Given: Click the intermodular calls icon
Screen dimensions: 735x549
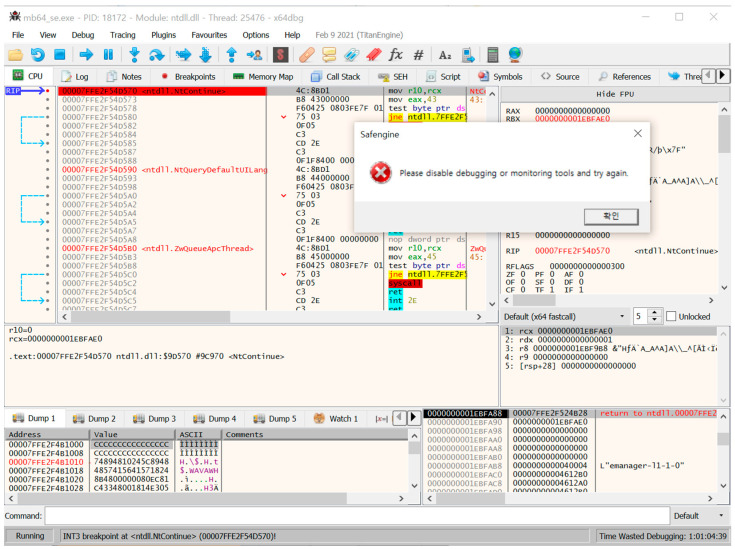Looking at the screenshot, I should [x=468, y=55].
